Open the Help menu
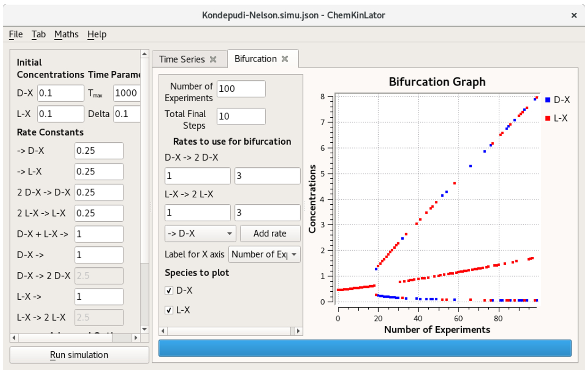 [x=97, y=34]
